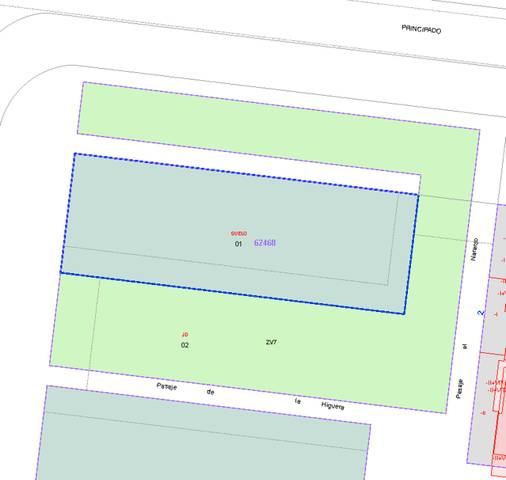Click the red label above parcel 02
Image resolution: width=506 pixels, height=480 pixels.
coord(185,334)
